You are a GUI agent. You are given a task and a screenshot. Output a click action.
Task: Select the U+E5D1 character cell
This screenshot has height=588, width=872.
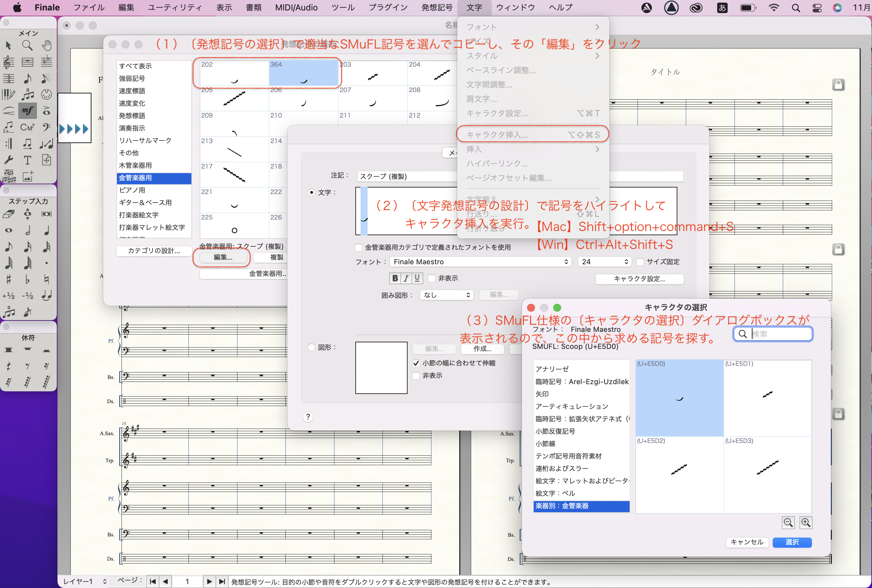coord(767,398)
